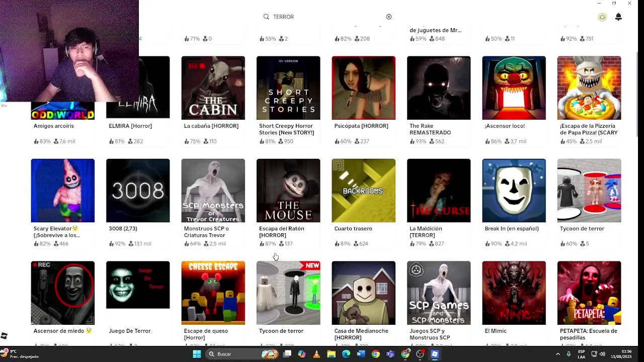Clear the TERROR search text with the X icon
The width and height of the screenshot is (644, 362).
click(388, 17)
